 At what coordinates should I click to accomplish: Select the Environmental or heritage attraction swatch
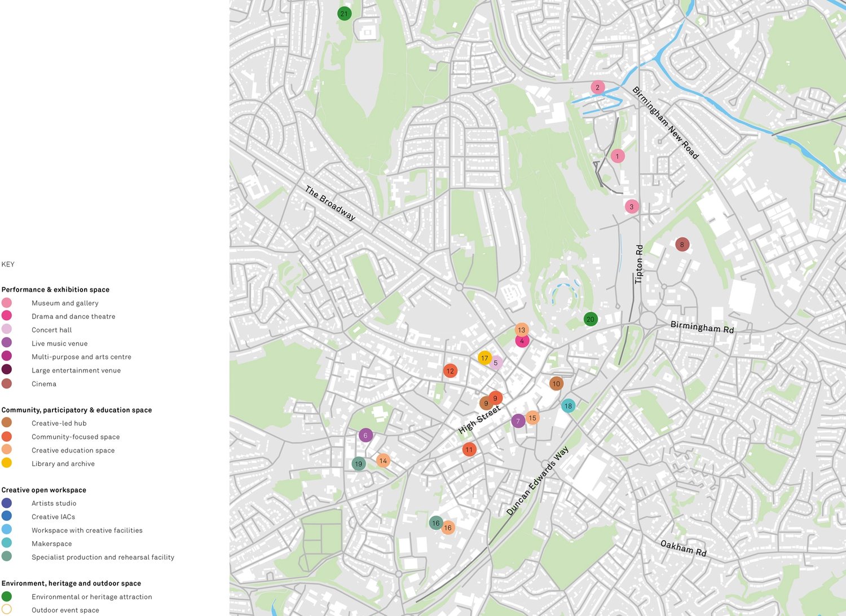point(7,596)
